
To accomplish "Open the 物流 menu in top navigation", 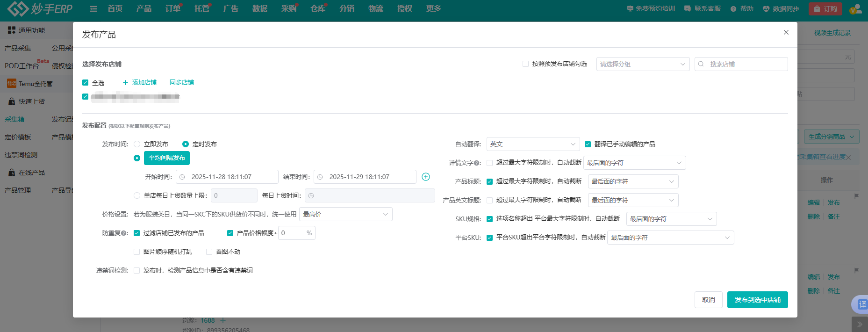I will [x=375, y=9].
